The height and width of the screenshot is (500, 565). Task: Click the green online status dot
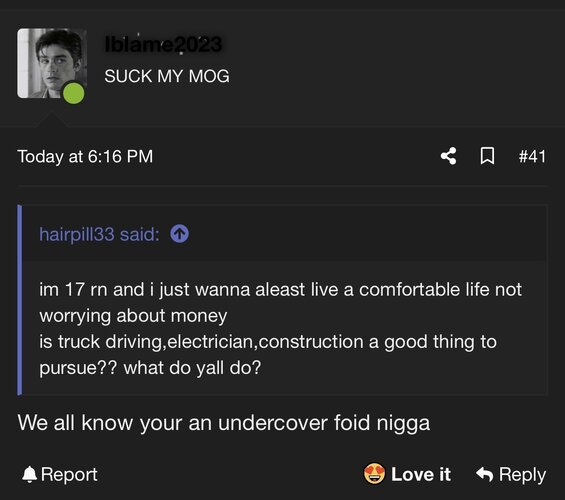coord(74,93)
